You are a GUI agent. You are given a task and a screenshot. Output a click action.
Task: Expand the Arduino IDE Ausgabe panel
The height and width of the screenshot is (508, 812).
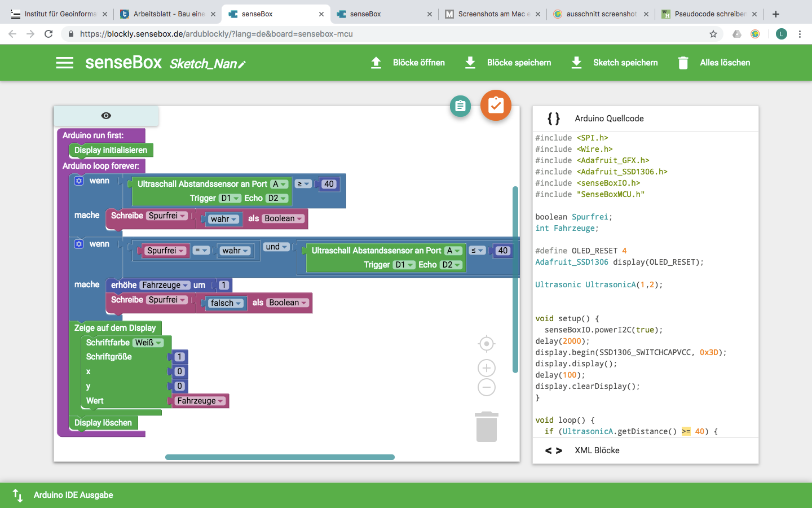[x=406, y=495]
